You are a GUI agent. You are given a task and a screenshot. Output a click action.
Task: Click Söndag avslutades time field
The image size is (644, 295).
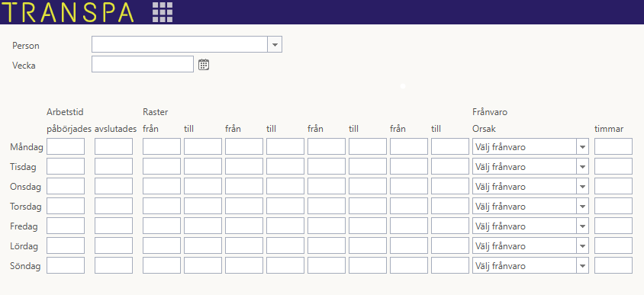114,265
